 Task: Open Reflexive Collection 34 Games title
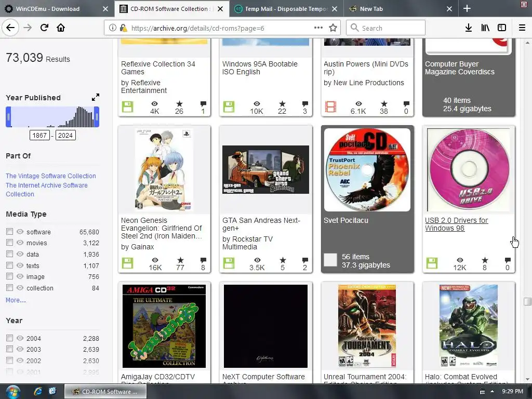pos(158,68)
